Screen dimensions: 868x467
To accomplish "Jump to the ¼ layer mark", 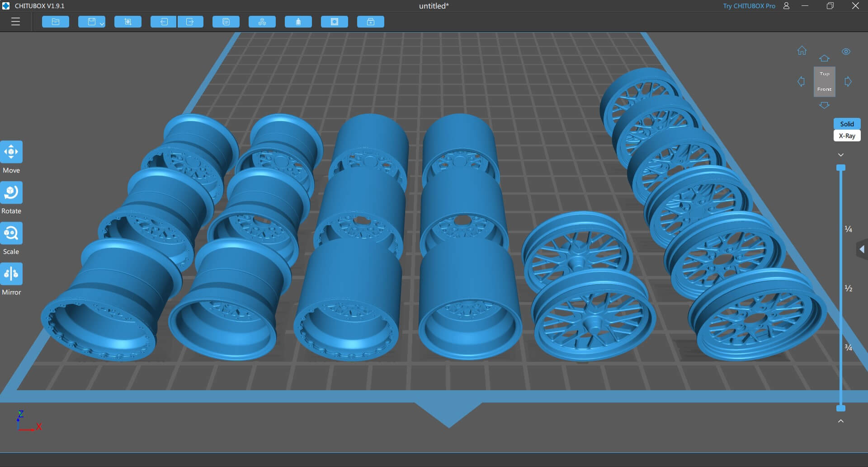I will [849, 229].
